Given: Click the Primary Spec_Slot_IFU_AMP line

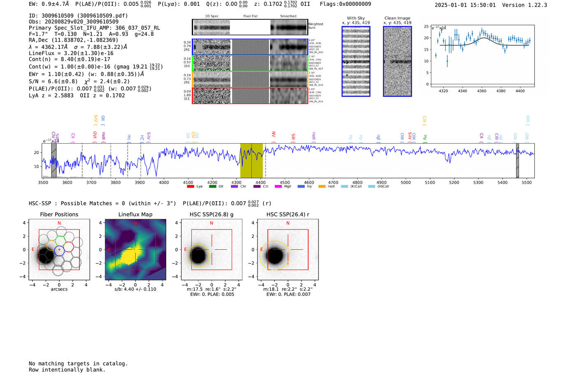Looking at the screenshot, I should [94, 28].
